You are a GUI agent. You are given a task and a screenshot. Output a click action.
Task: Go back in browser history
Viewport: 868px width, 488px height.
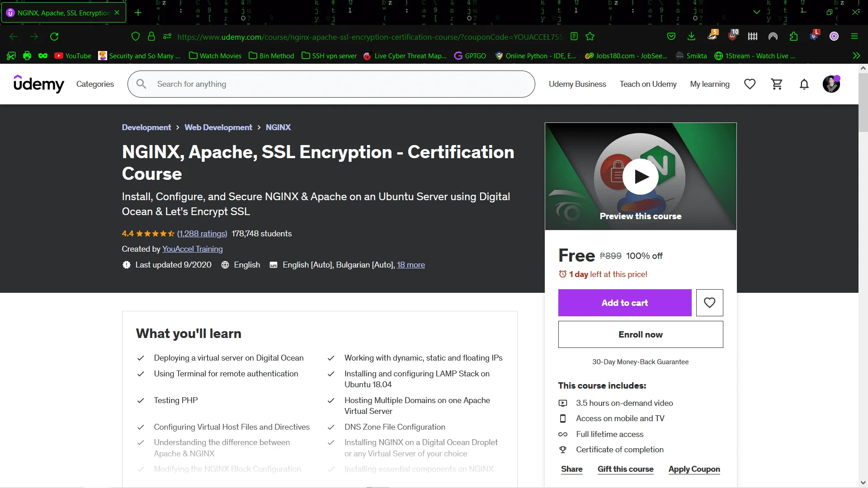(x=14, y=37)
